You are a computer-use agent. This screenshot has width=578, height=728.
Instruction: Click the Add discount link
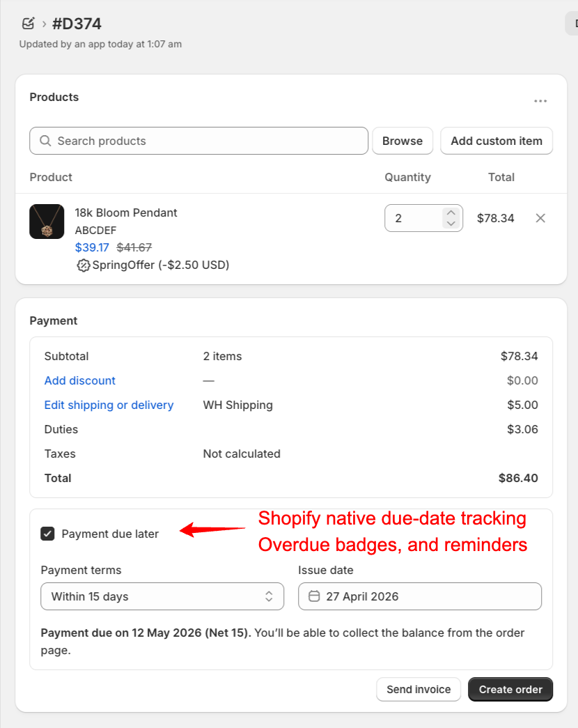[x=79, y=380]
